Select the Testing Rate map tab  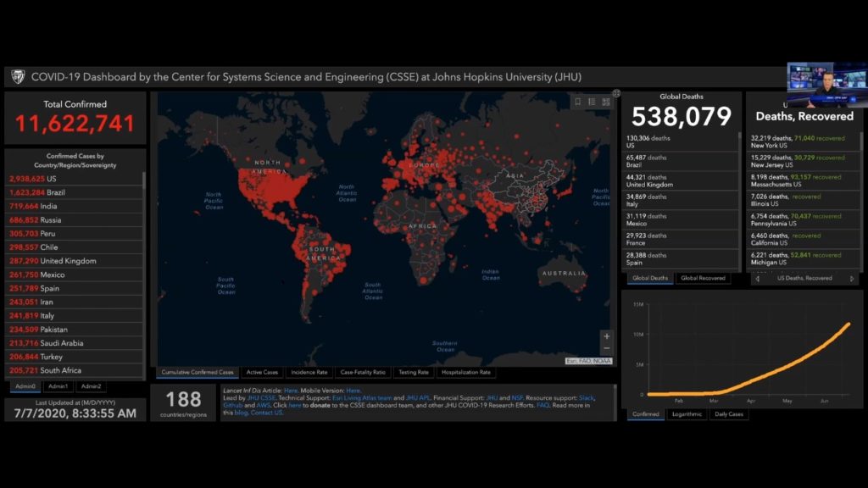(x=414, y=373)
